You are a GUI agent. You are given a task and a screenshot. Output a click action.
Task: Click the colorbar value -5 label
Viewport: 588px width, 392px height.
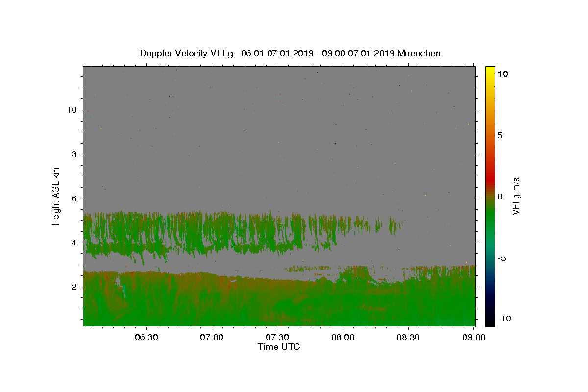pyautogui.click(x=501, y=258)
